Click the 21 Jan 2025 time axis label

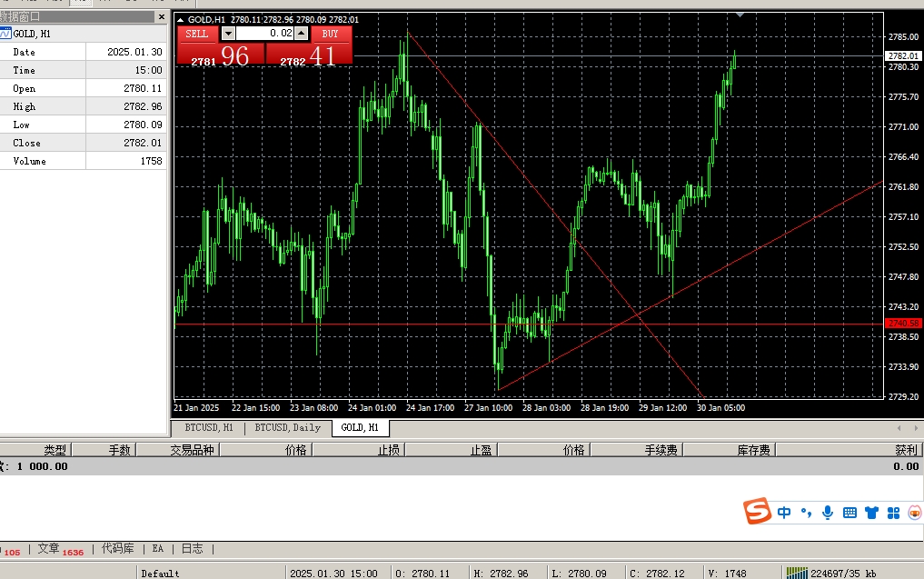pos(196,407)
